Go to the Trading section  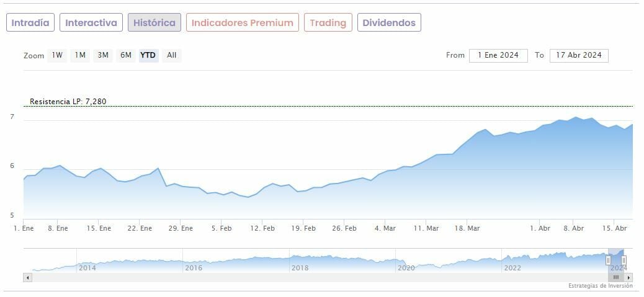coord(328,23)
